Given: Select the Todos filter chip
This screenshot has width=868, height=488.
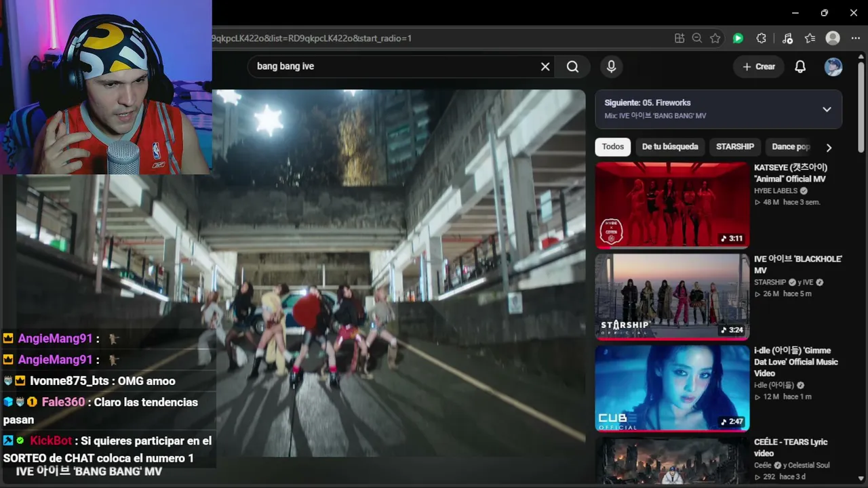Looking at the screenshot, I should [x=613, y=146].
